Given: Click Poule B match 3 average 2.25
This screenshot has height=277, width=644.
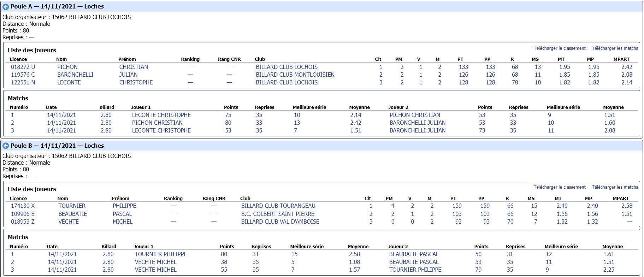Looking at the screenshot, I should [609, 270].
